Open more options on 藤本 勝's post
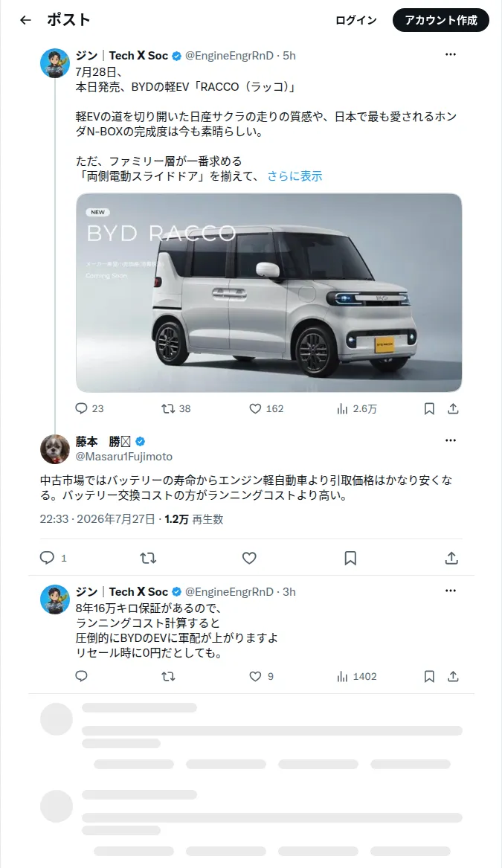The image size is (502, 868). [x=451, y=440]
